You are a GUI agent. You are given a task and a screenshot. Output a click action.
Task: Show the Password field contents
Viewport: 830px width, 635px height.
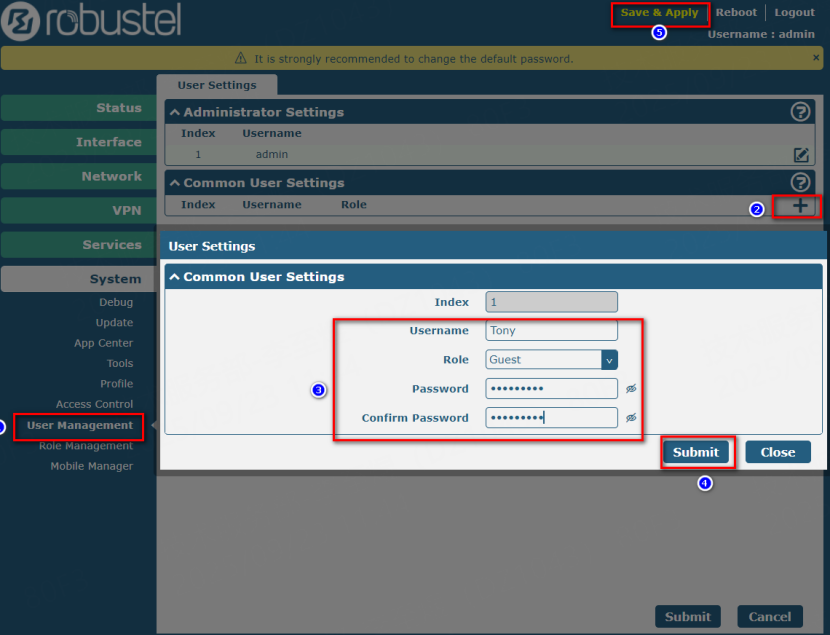[x=631, y=389]
